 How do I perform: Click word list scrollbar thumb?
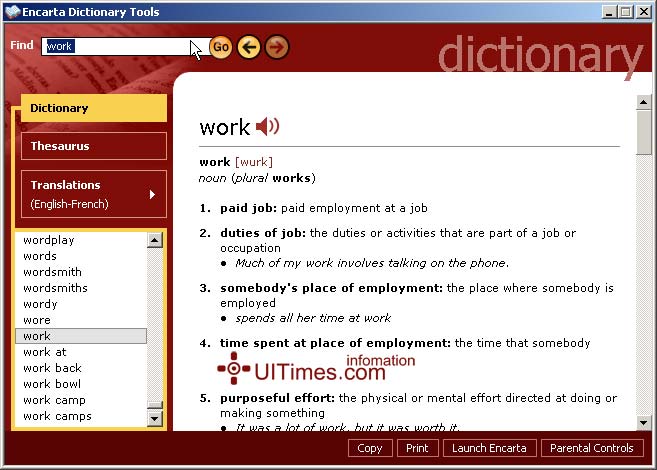[x=155, y=405]
